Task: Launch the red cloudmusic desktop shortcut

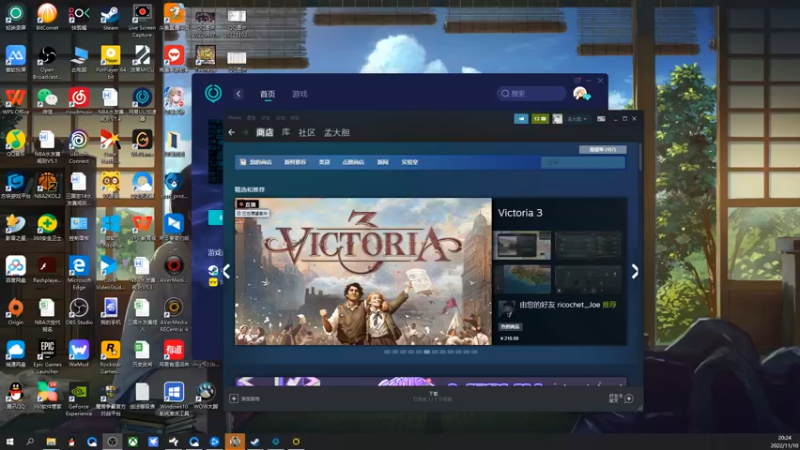Action: click(x=79, y=101)
